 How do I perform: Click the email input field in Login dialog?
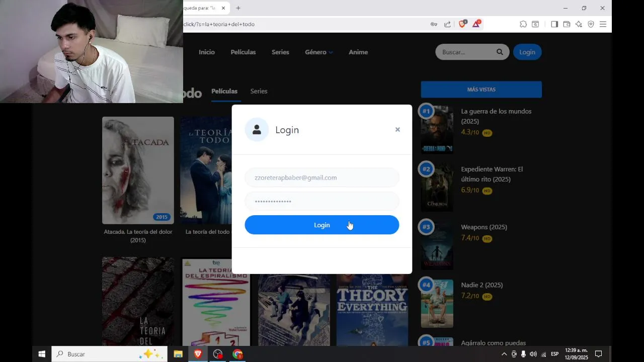pyautogui.click(x=322, y=177)
